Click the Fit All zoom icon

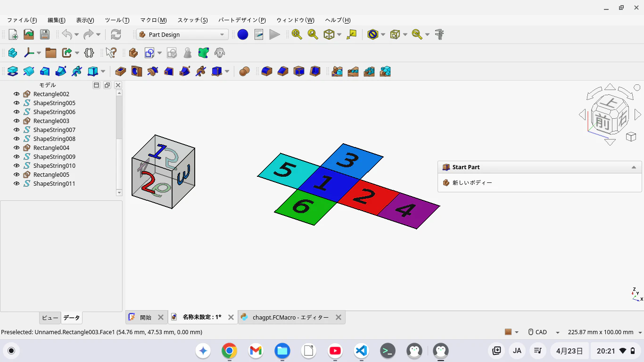[297, 34]
